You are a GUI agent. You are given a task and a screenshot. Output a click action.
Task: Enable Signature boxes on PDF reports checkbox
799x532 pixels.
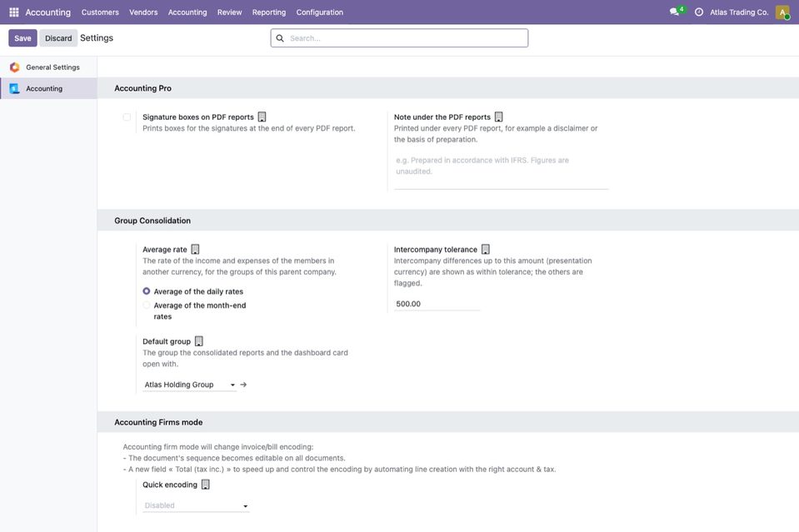tap(127, 117)
